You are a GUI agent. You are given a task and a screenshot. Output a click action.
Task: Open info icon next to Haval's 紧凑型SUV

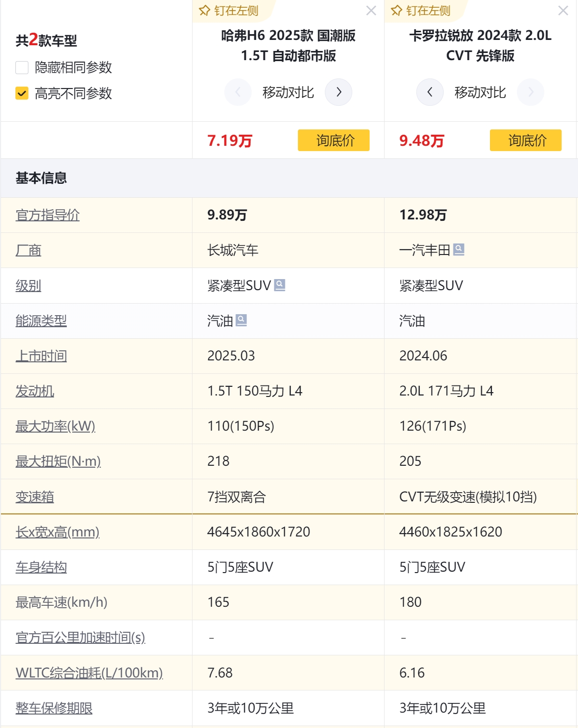click(280, 285)
